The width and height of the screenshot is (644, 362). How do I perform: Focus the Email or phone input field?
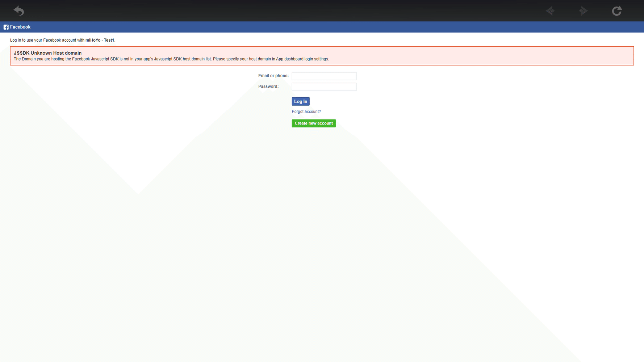324,76
